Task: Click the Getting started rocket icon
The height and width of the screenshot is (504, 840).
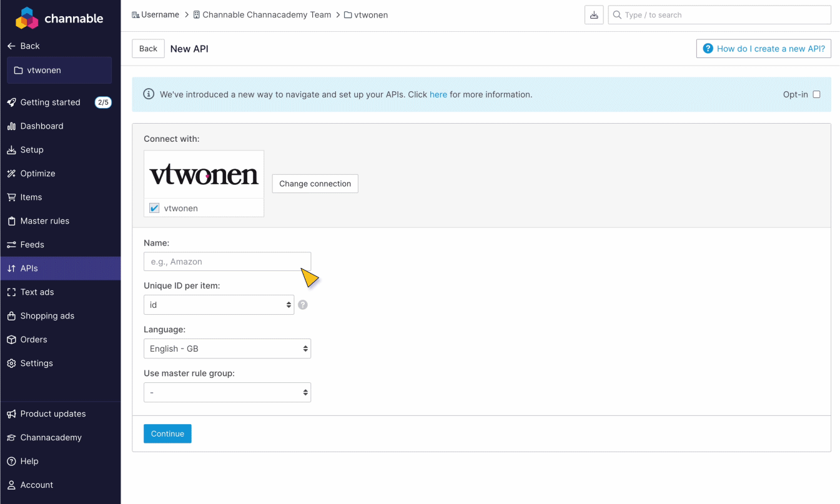Action: pos(11,102)
